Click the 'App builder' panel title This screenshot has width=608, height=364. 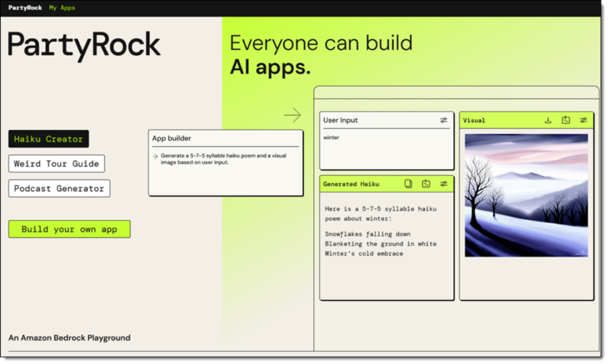click(171, 138)
